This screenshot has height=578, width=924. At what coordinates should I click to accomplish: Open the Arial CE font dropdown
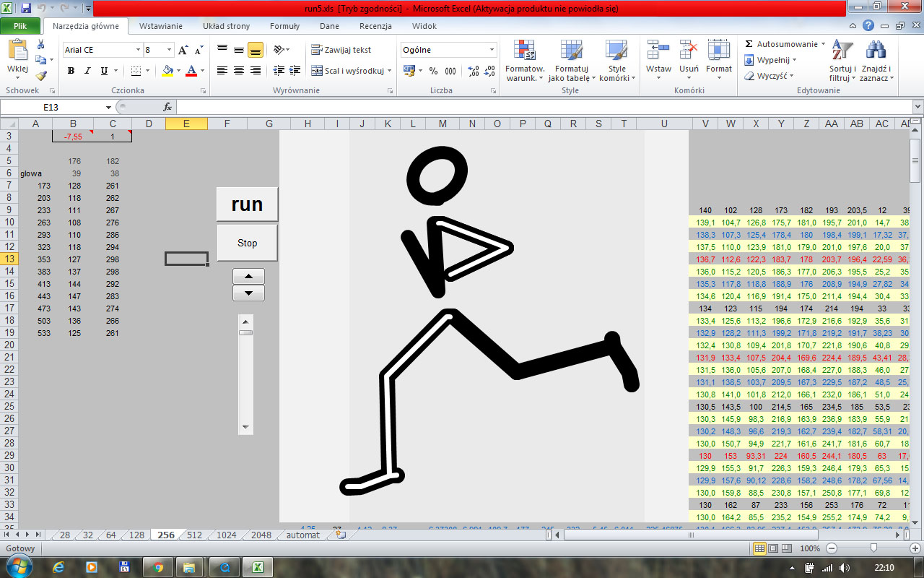138,50
